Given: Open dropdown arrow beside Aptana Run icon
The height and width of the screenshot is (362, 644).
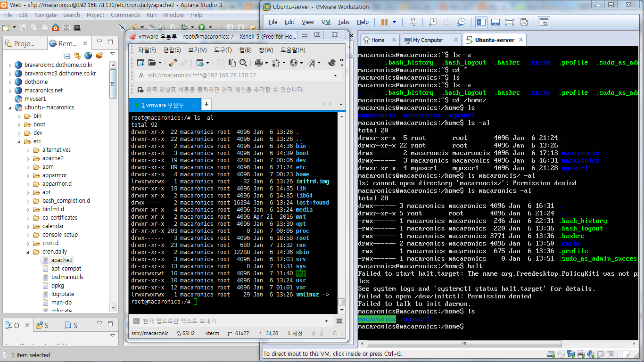Looking at the screenshot, I should tap(210, 28).
